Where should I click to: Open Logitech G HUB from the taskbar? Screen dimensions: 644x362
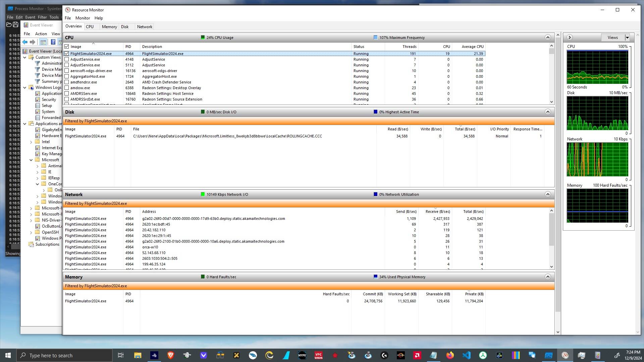coord(384,355)
